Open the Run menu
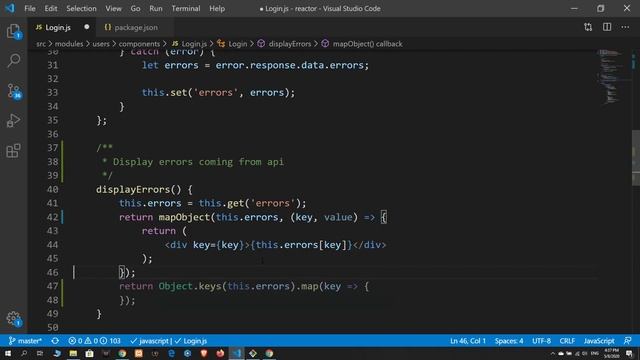The height and width of the screenshot is (360, 640). [x=156, y=8]
